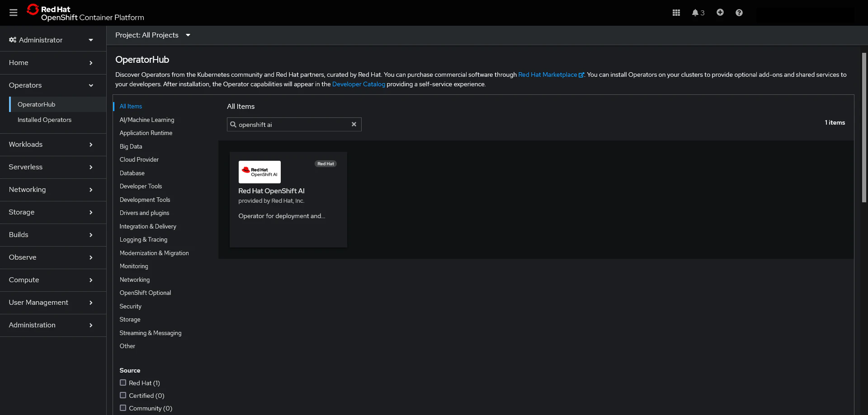Screen dimensions: 868x415
Task: Click the "Source" filter heading
Action: tap(130, 370)
